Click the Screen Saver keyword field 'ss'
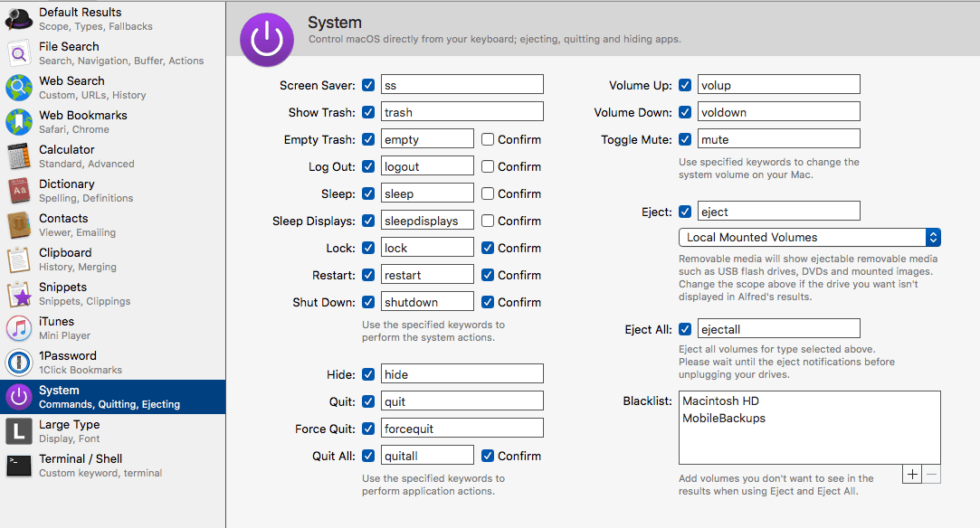Viewport: 980px width, 528px height. pyautogui.click(x=461, y=85)
